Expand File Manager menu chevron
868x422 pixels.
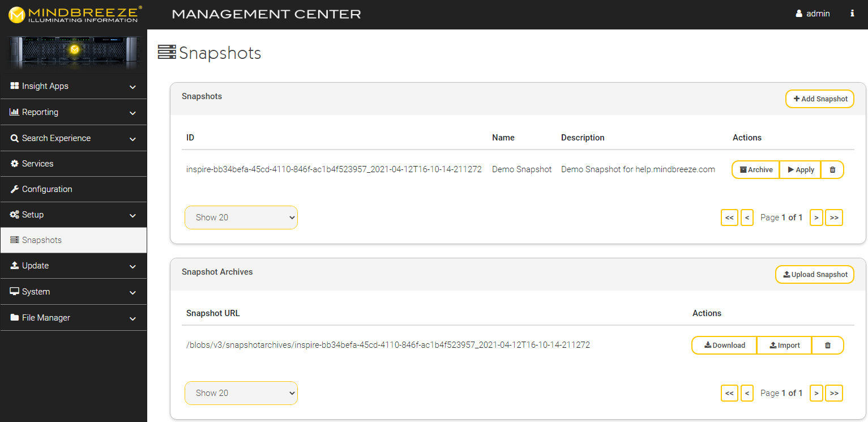click(132, 318)
